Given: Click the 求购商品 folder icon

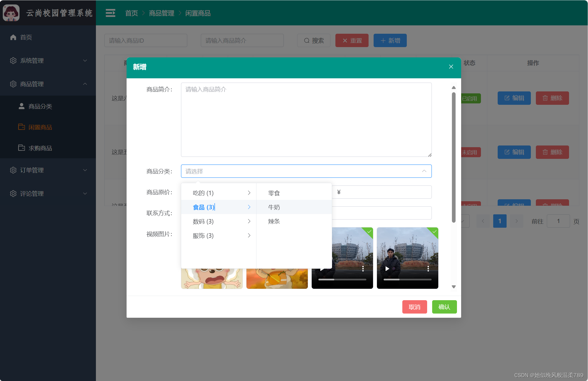Looking at the screenshot, I should [21, 148].
